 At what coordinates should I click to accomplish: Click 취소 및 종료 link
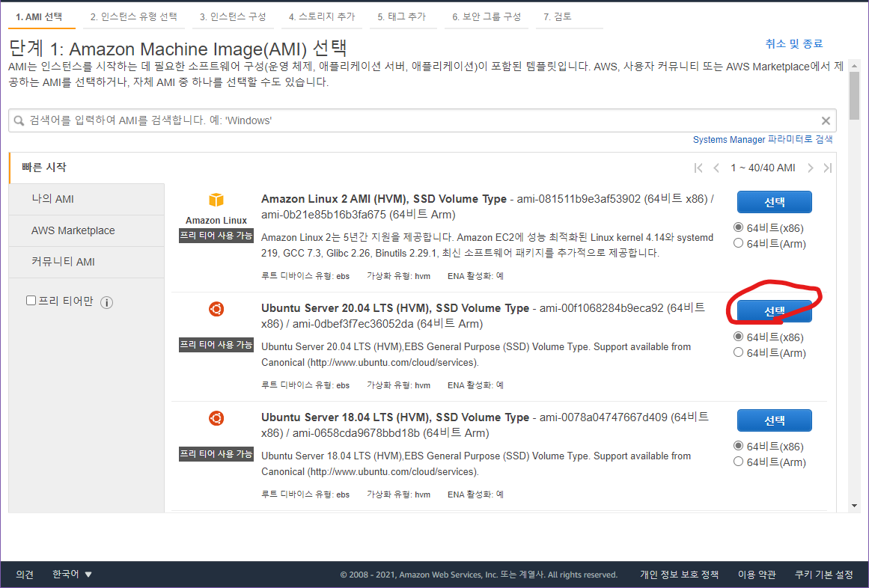click(x=794, y=43)
